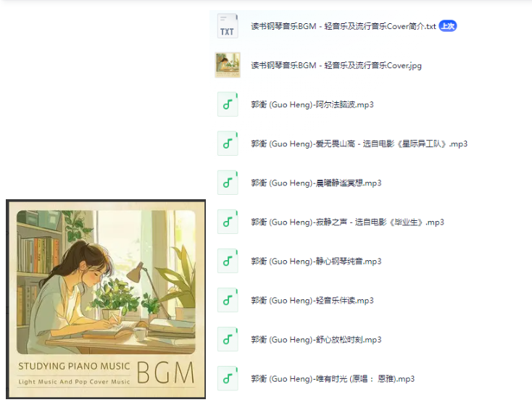The width and height of the screenshot is (532, 405).
Task: Click music icon for 唯有时光 track
Action: (x=228, y=378)
